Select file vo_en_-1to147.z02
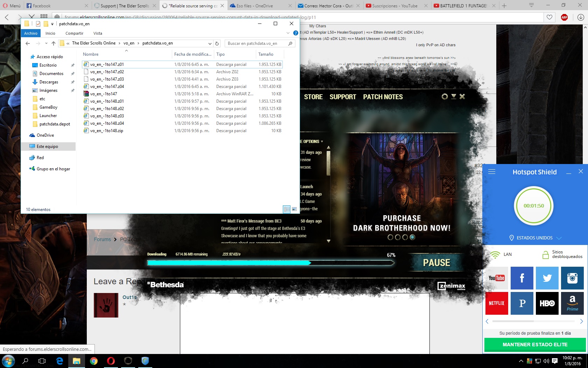Image resolution: width=588 pixels, height=368 pixels. (x=107, y=72)
